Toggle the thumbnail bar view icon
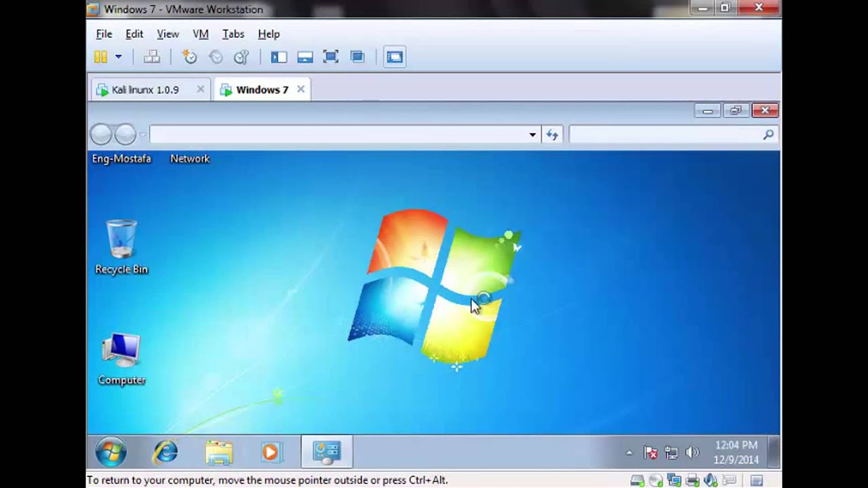868x488 pixels. click(305, 57)
